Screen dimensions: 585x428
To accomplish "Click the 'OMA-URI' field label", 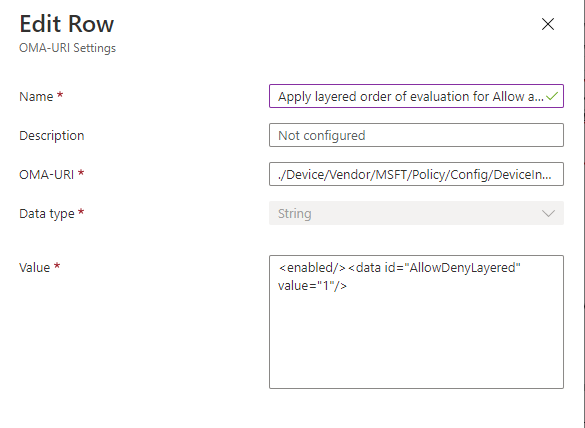I will point(47,174).
